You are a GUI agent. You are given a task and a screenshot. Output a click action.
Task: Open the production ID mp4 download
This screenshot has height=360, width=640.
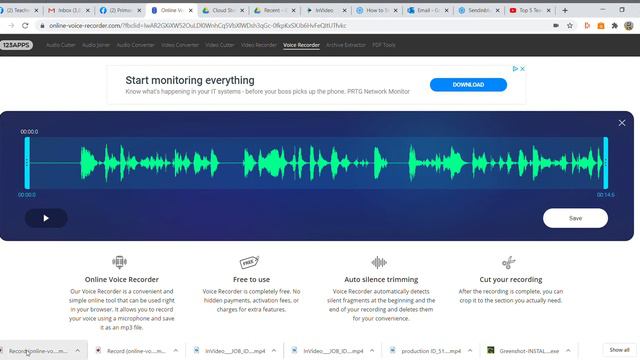pyautogui.click(x=425, y=351)
